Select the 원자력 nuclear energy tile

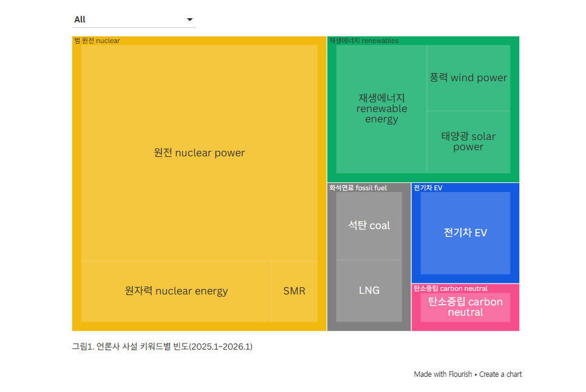point(176,291)
